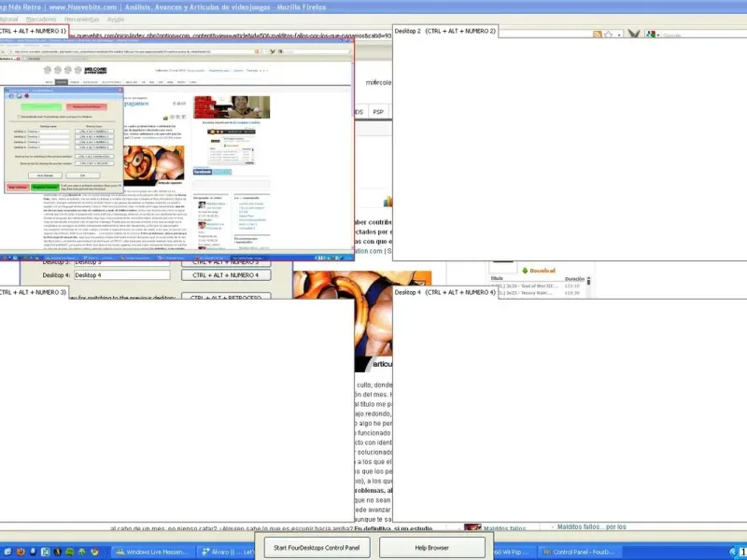Click the Desktop 4 name input field
Image resolution: width=747 pixels, height=560 pixels.
click(122, 275)
